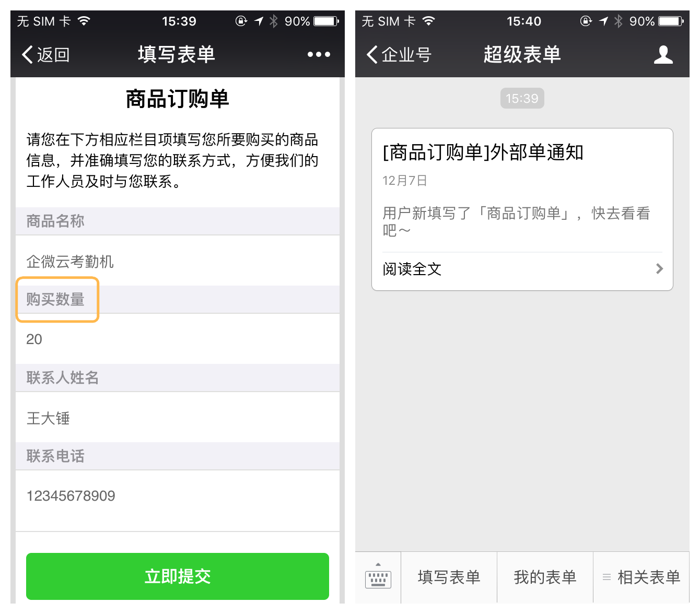Image resolution: width=700 pixels, height=614 pixels.
Task: Select the 填写表单 bottom menu
Action: click(449, 577)
